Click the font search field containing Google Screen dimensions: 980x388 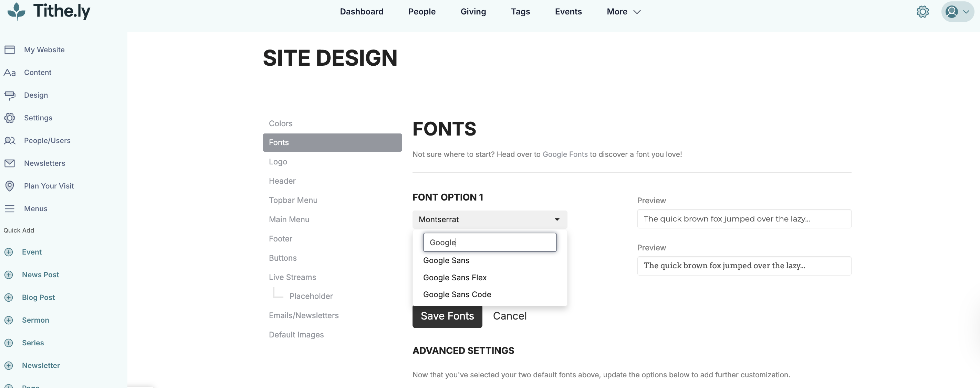[490, 242]
